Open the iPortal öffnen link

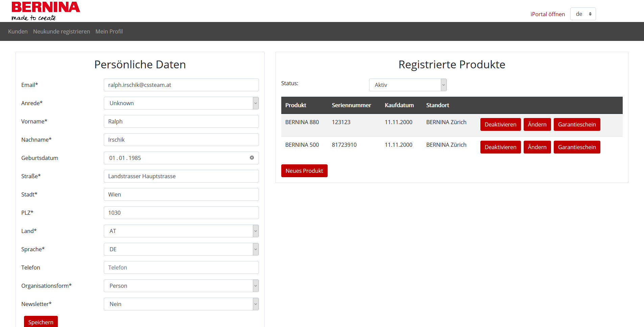548,14
